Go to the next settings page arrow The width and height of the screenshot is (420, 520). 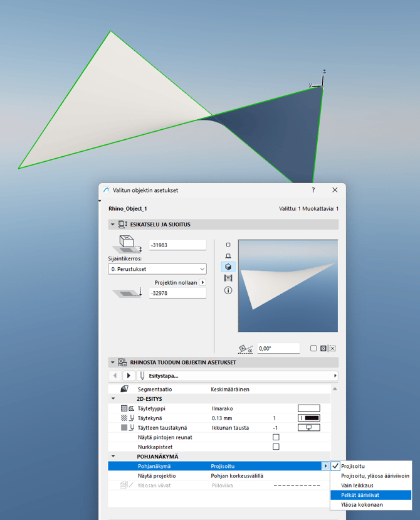point(129,376)
